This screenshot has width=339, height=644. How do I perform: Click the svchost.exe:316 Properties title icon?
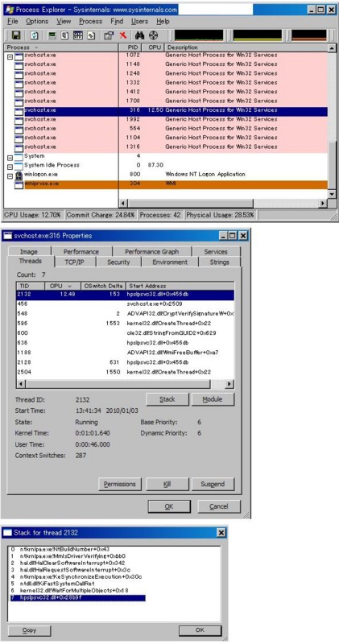pyautogui.click(x=8, y=236)
